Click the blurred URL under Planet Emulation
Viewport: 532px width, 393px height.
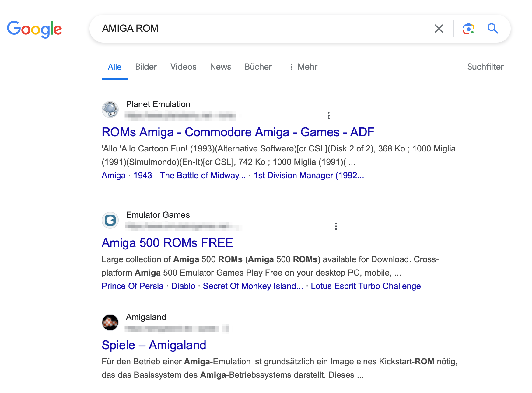[x=181, y=116]
